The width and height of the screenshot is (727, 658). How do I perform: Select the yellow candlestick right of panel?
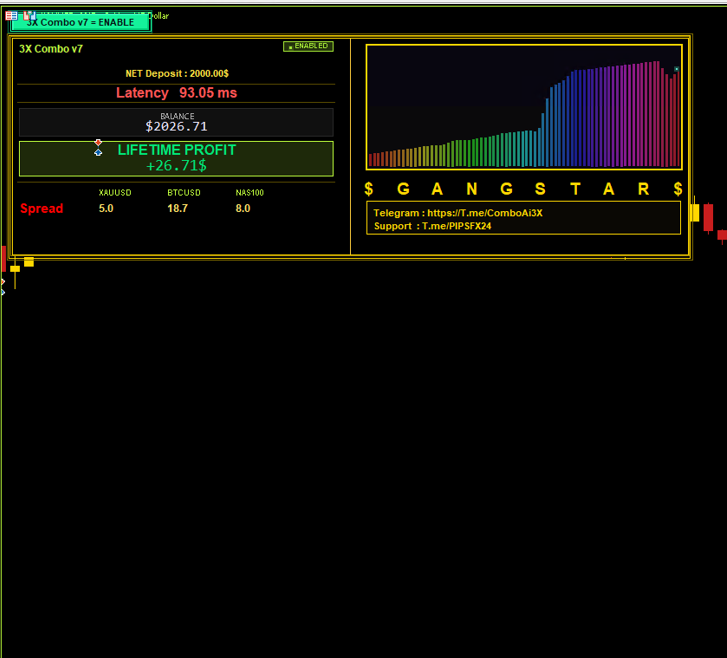pos(695,212)
